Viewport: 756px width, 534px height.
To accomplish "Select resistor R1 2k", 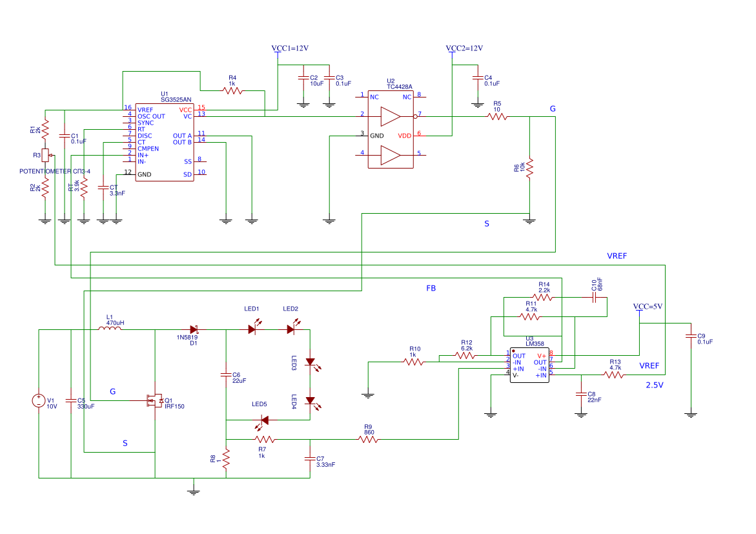I will 45,129.
